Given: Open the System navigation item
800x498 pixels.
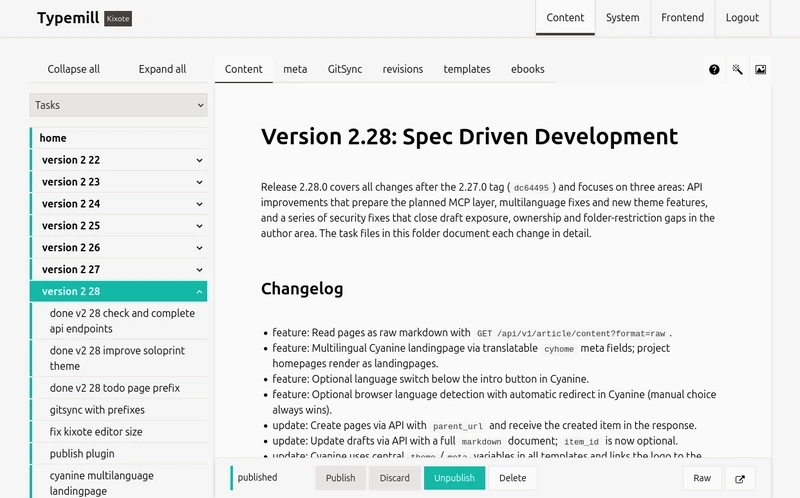Looking at the screenshot, I should (x=622, y=18).
